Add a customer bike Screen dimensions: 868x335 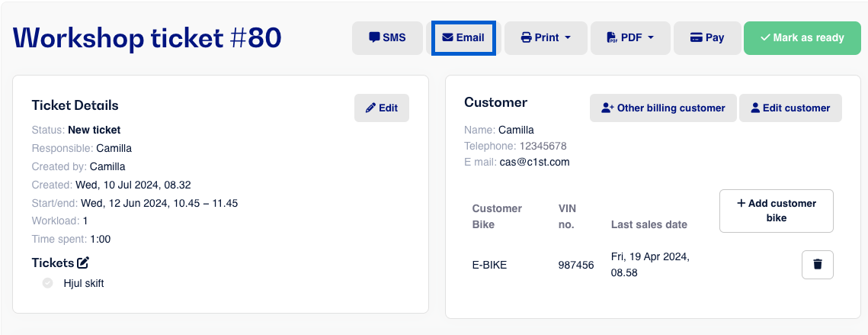pyautogui.click(x=776, y=211)
